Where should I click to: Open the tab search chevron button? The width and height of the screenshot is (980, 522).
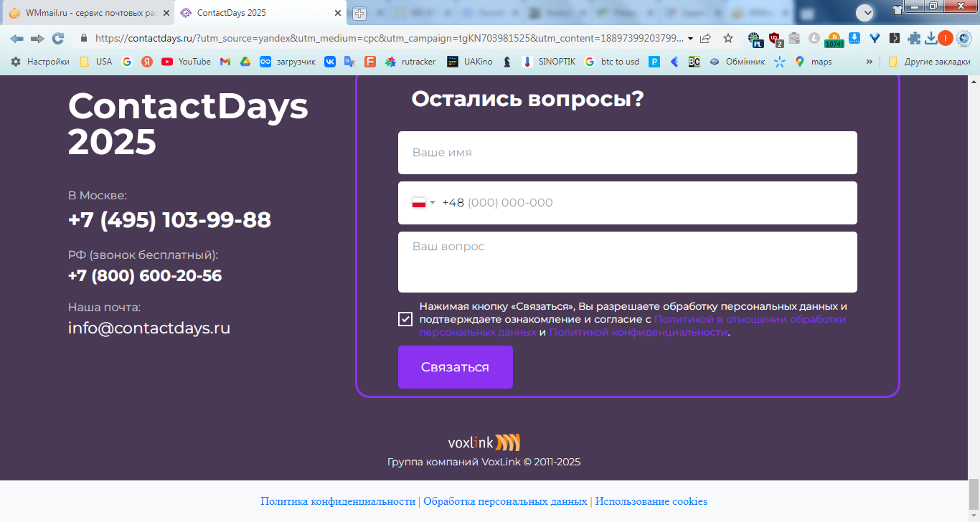click(x=865, y=11)
